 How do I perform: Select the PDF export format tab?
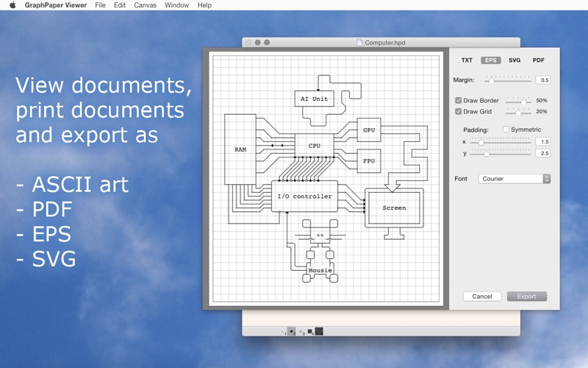click(x=539, y=60)
